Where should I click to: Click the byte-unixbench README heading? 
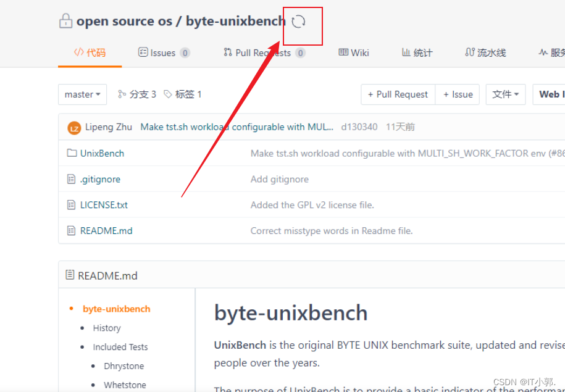(x=291, y=312)
